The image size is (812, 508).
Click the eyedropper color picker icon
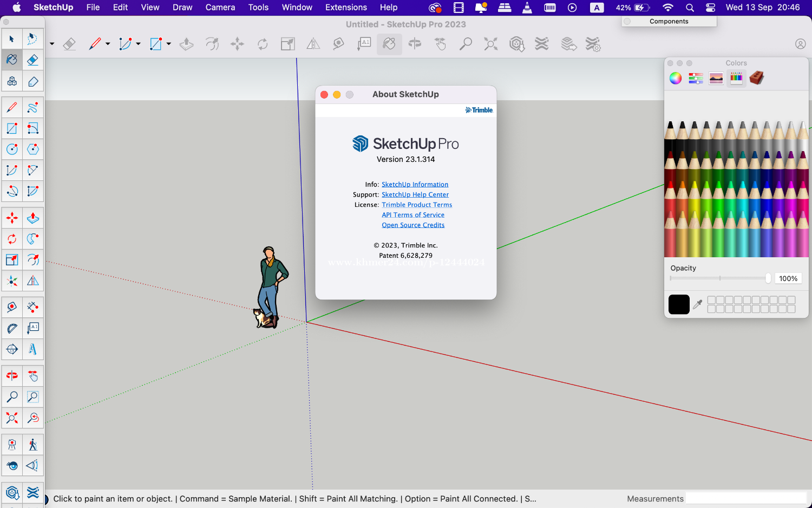(698, 304)
